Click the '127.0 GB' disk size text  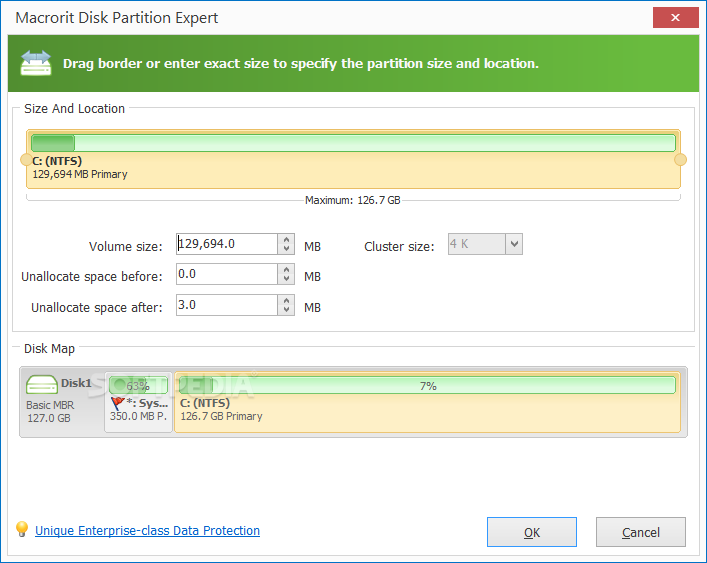49,418
